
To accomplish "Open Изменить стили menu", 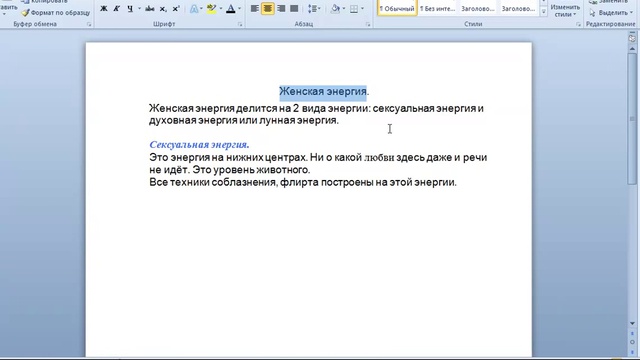I will (565, 10).
